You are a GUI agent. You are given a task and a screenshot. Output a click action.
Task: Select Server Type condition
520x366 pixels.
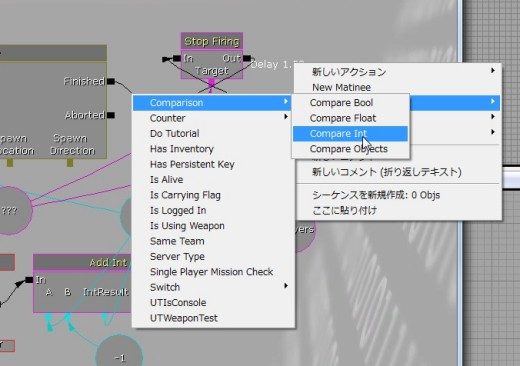coord(213,256)
